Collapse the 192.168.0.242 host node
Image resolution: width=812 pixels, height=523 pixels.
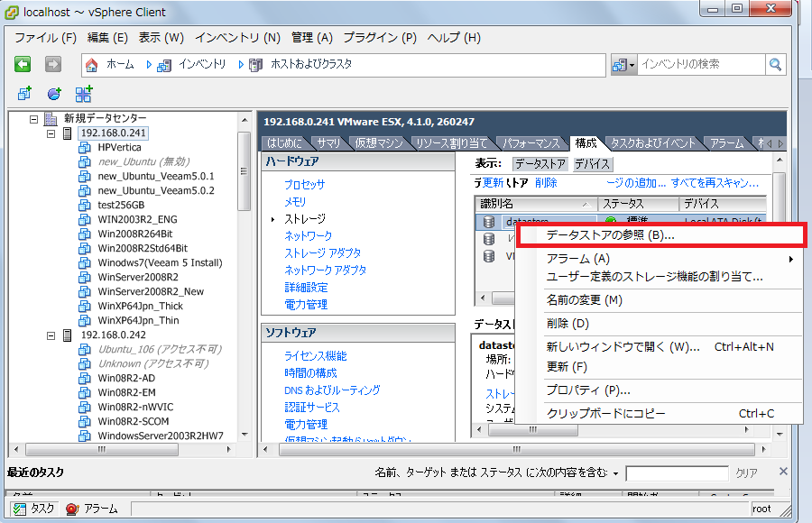(51, 335)
